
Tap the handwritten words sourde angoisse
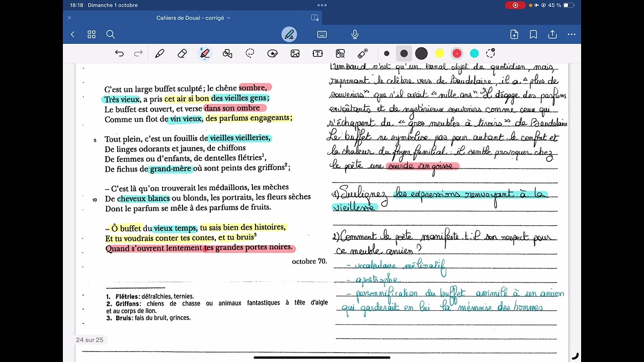(x=423, y=166)
